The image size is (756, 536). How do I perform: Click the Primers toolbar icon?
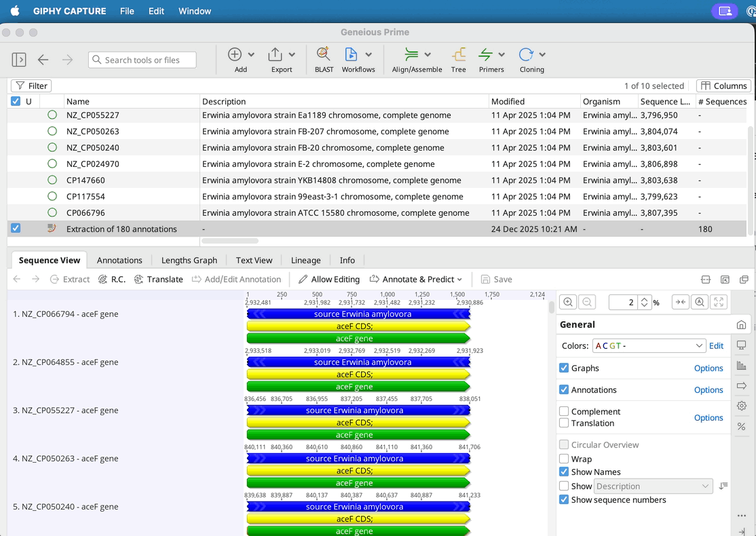pyautogui.click(x=485, y=55)
